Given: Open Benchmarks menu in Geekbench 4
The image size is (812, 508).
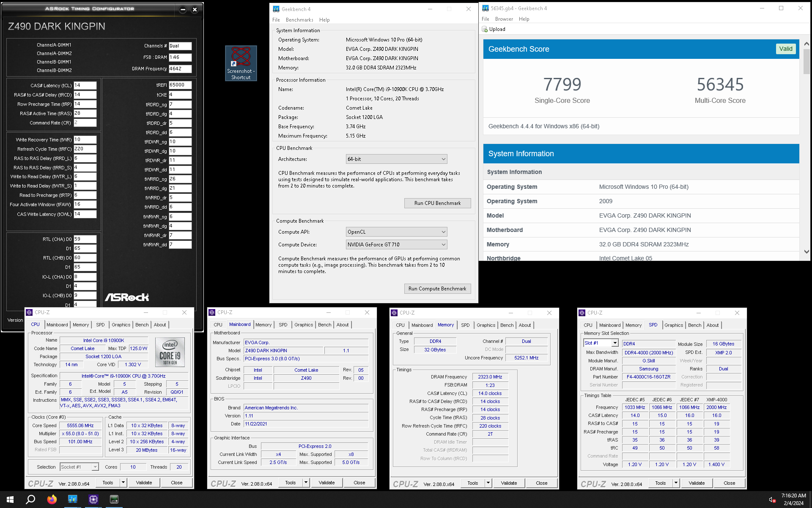Looking at the screenshot, I should point(299,20).
